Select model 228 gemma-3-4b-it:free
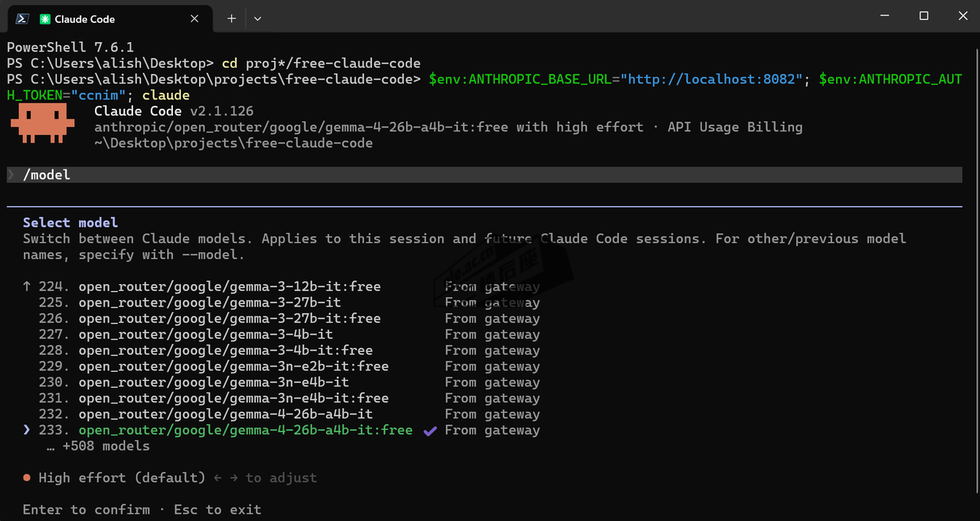The height and width of the screenshot is (521, 980). tap(226, 350)
